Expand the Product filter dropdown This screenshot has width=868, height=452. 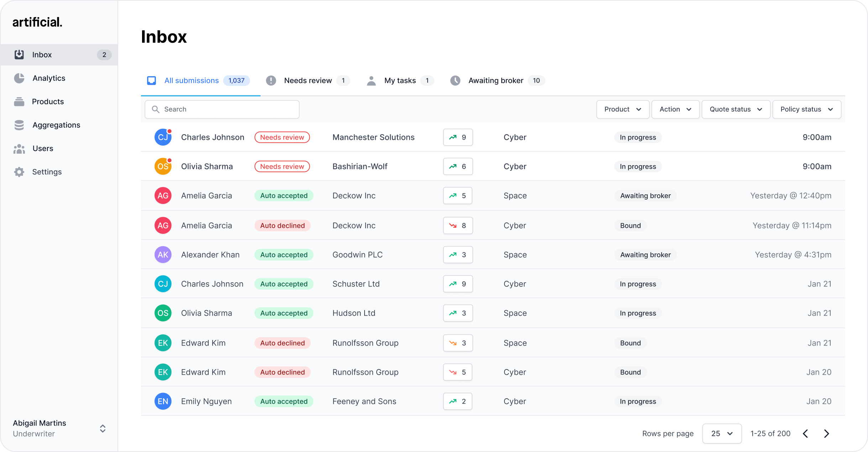(623, 109)
